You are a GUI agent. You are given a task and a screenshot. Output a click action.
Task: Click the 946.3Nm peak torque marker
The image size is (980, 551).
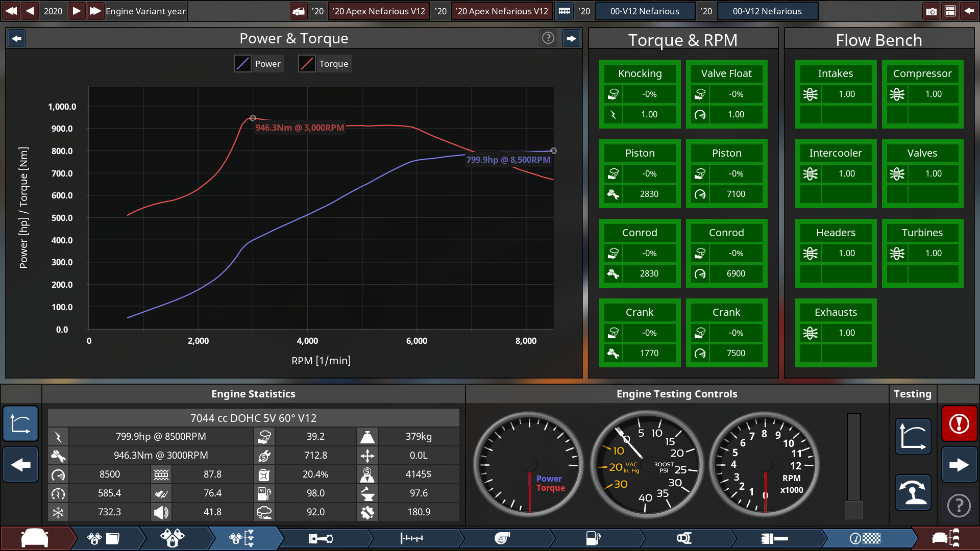[x=253, y=118]
